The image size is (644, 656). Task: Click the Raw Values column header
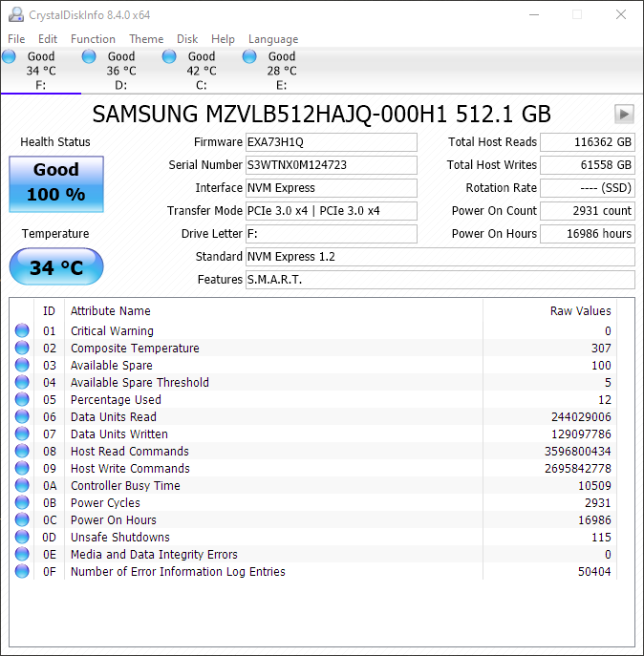[x=549, y=311]
